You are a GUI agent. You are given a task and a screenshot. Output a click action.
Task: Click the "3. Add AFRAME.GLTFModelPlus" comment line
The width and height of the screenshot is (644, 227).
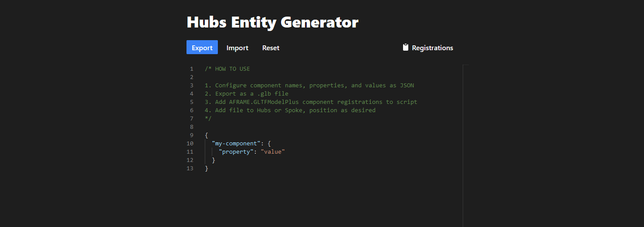point(311,102)
